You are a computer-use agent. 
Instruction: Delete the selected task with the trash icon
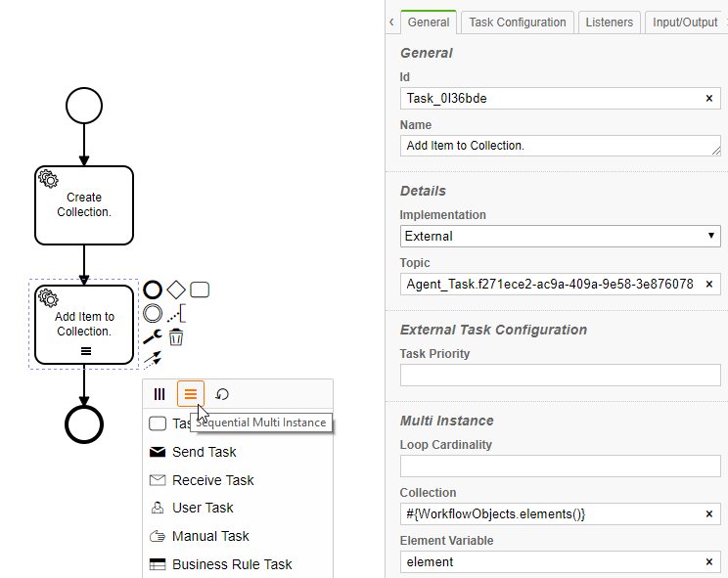176,337
